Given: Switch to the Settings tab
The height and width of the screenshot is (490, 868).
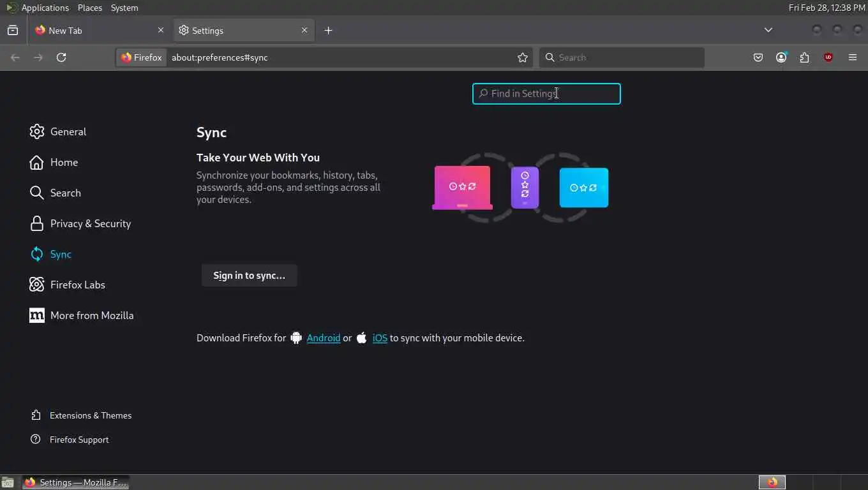Looking at the screenshot, I should pos(243,30).
